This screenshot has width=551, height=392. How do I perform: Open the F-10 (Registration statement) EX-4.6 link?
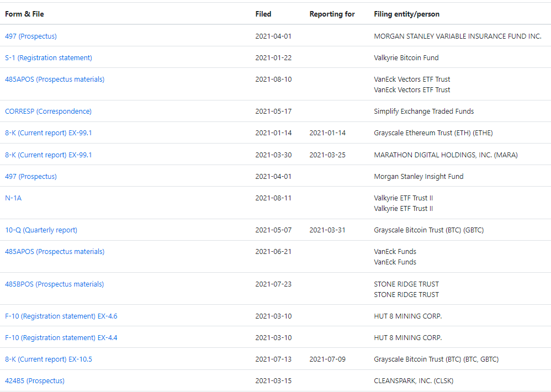tap(61, 316)
